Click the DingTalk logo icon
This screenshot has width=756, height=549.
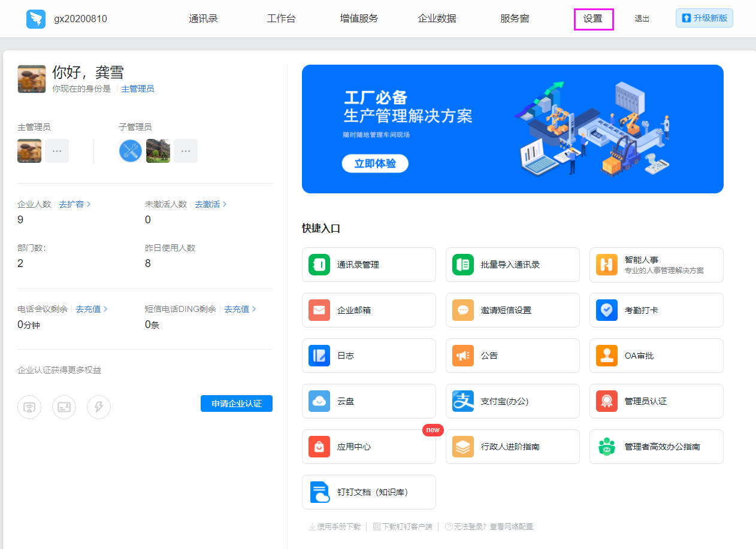tap(36, 19)
